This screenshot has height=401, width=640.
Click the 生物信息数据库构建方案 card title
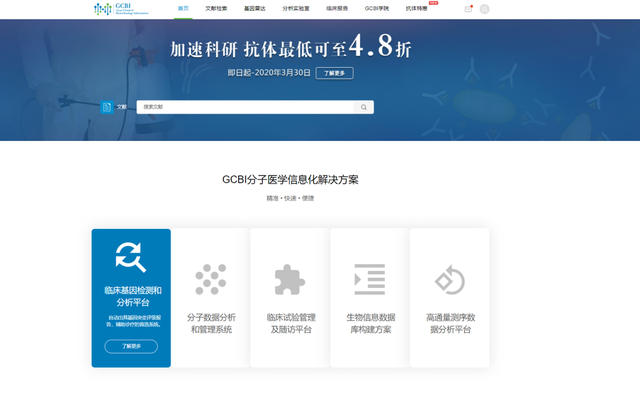(x=371, y=323)
